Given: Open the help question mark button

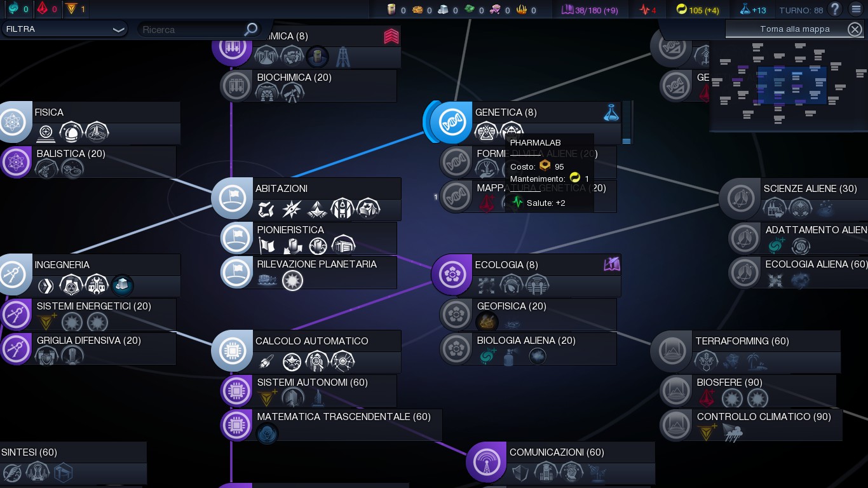Looking at the screenshot, I should point(835,10).
